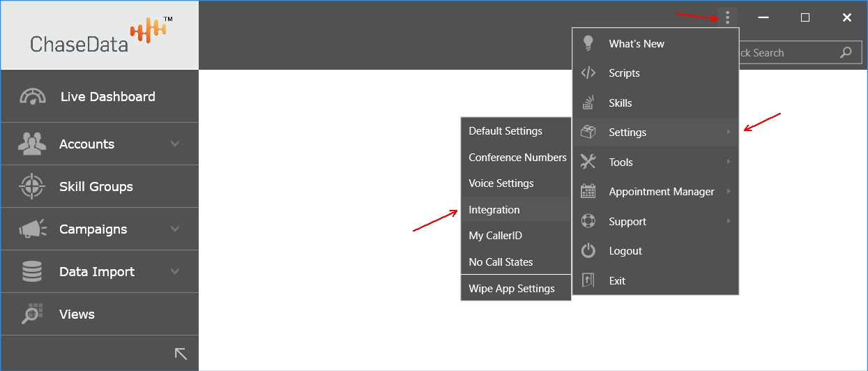Expand the Campaigns sidebar chevron
Screen dimensions: 868x371
175,229
